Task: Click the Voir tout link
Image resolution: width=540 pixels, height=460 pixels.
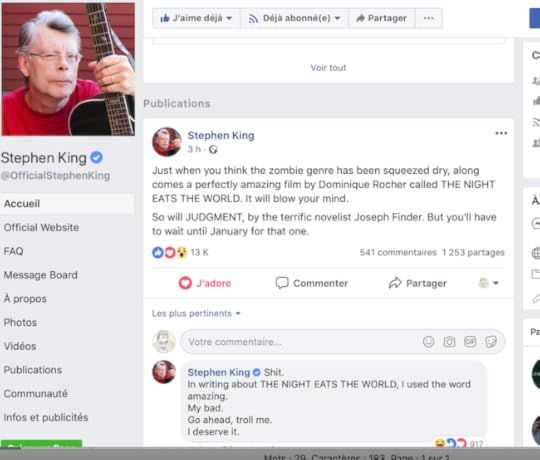Action: (x=328, y=67)
